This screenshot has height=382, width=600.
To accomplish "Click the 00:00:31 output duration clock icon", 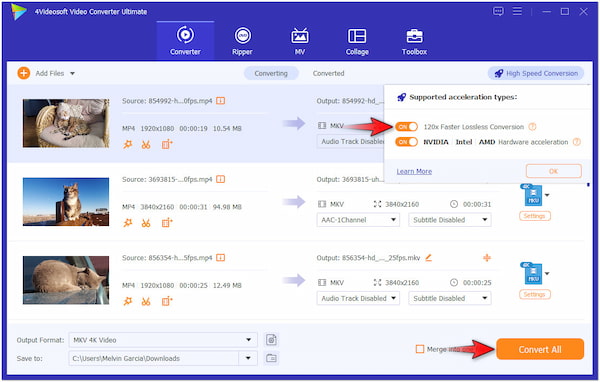I will click(x=454, y=204).
